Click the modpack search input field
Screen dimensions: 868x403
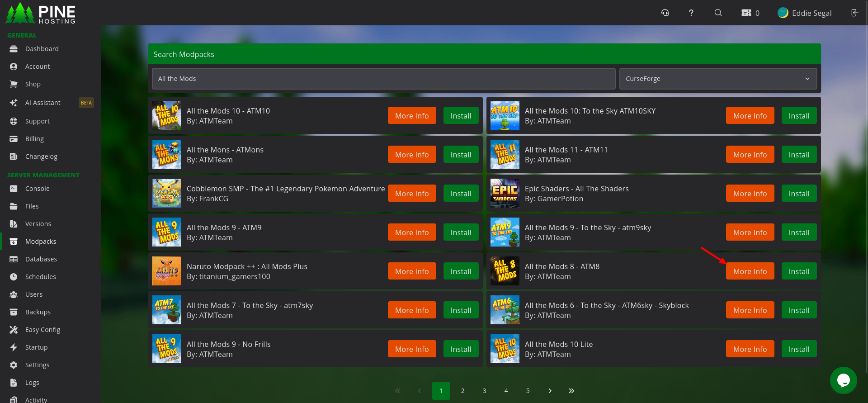(383, 79)
